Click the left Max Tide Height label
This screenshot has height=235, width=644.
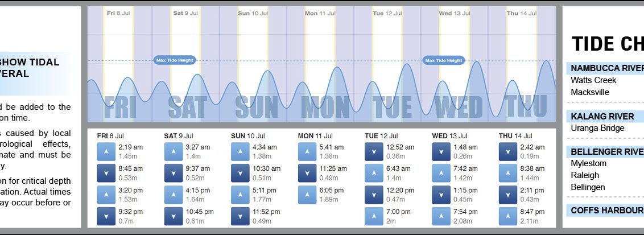174,60
